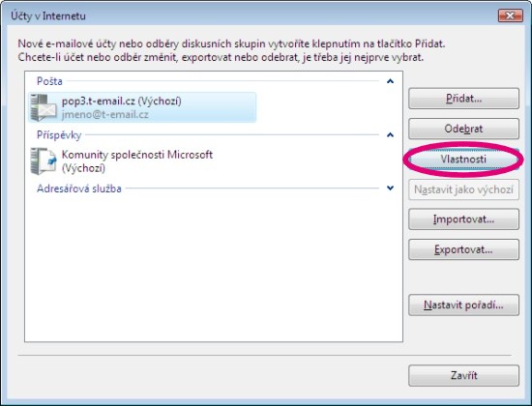Click the Importovat... button
The width and height of the screenshot is (532, 406).
click(463, 219)
